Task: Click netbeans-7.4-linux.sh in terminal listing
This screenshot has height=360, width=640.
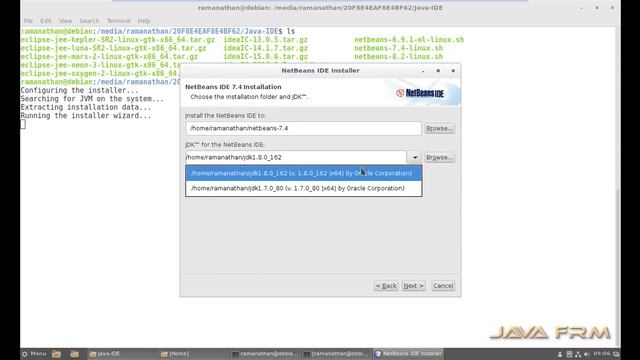Action: [398, 48]
